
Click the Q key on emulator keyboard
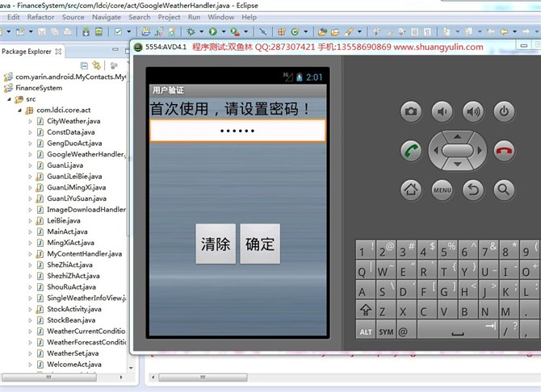tap(366, 269)
